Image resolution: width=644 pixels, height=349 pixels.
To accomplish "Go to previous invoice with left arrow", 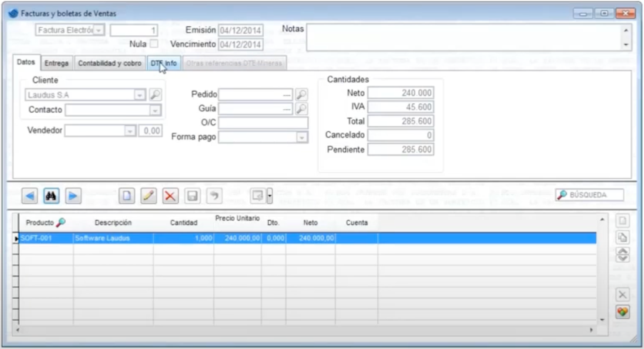I will 29,196.
